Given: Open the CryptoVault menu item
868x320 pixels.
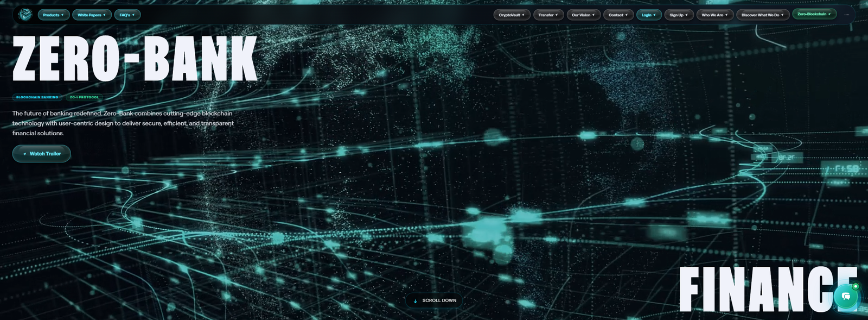Looking at the screenshot, I should click(x=512, y=15).
